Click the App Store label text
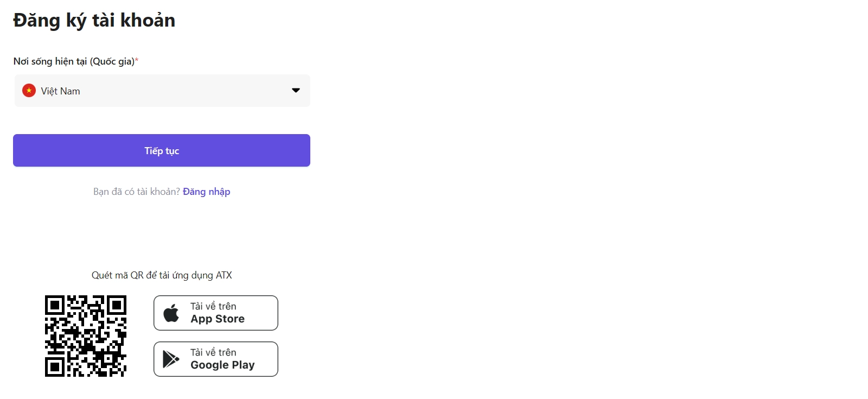Image resolution: width=868 pixels, height=399 pixels. pos(218,319)
